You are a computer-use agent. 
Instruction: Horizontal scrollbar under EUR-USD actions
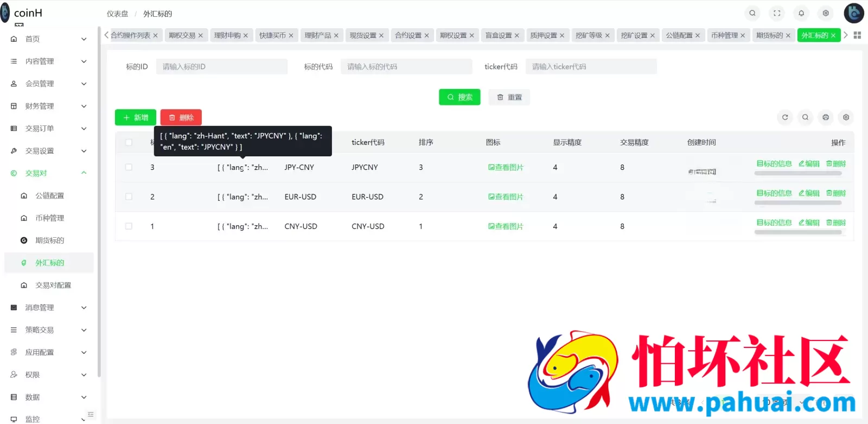798,203
